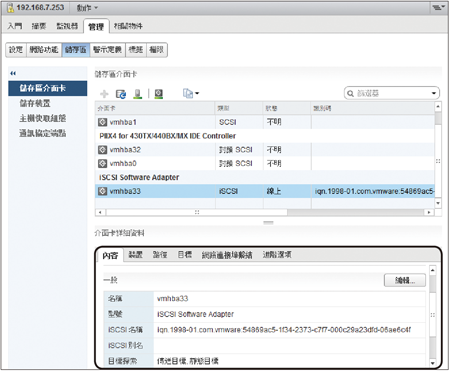Click the 權限 sub-tab button
This screenshot has height=371, width=450.
156,50
